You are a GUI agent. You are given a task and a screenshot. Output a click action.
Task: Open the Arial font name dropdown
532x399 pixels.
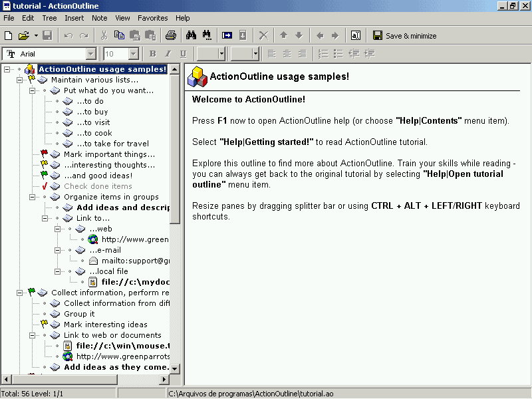[x=91, y=54]
